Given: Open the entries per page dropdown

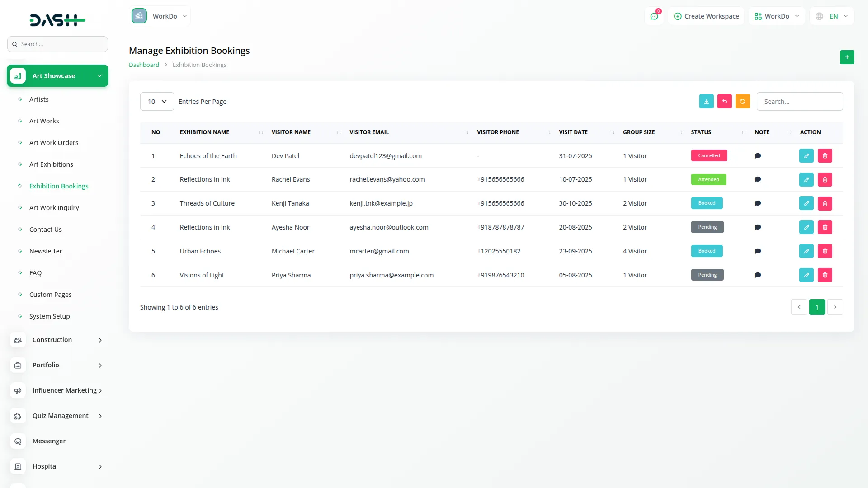Looking at the screenshot, I should tap(156, 102).
